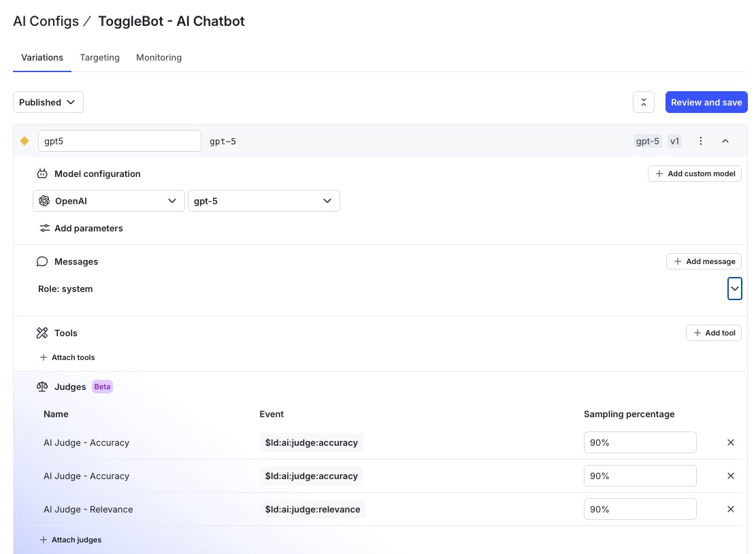The width and height of the screenshot is (756, 554).
Task: Collapse the gpt5 variation with the chevron
Action: pos(725,141)
